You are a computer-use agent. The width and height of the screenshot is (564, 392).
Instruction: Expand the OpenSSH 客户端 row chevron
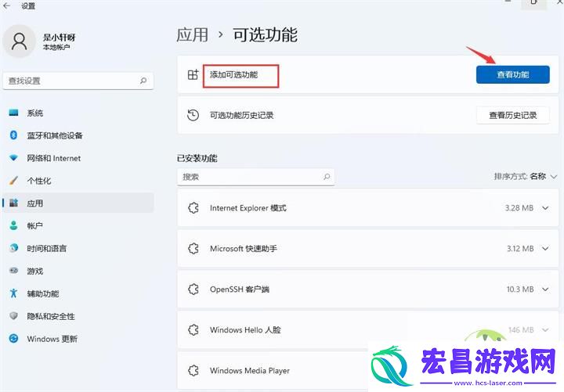coord(545,290)
